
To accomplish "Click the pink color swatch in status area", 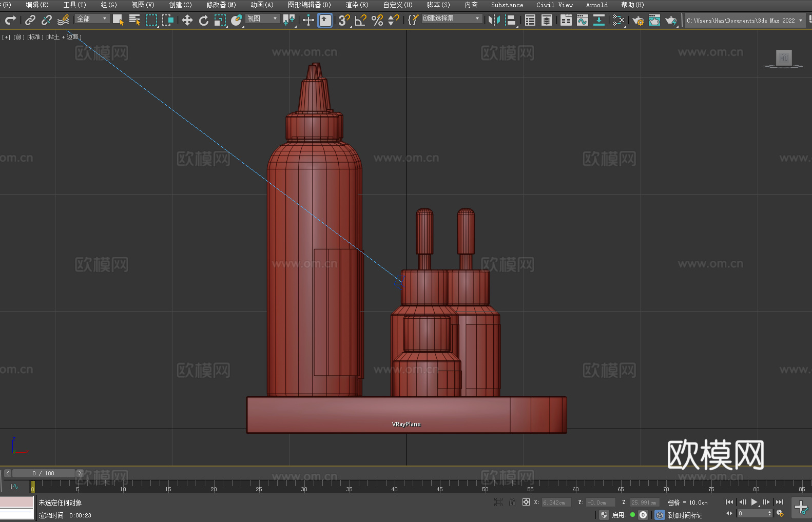I will click(x=17, y=502).
